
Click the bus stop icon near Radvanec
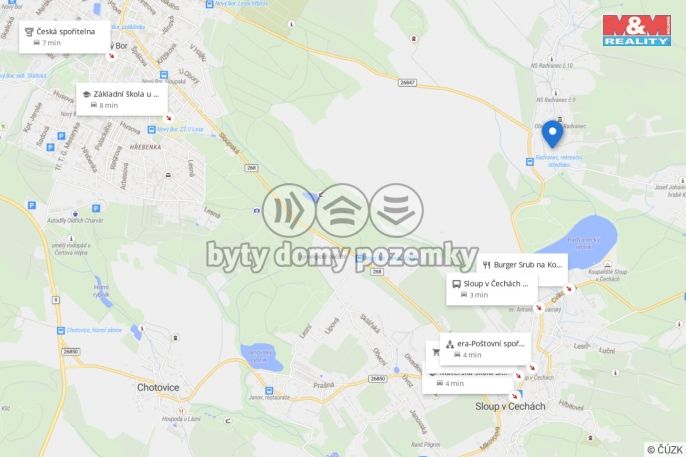tap(529, 162)
